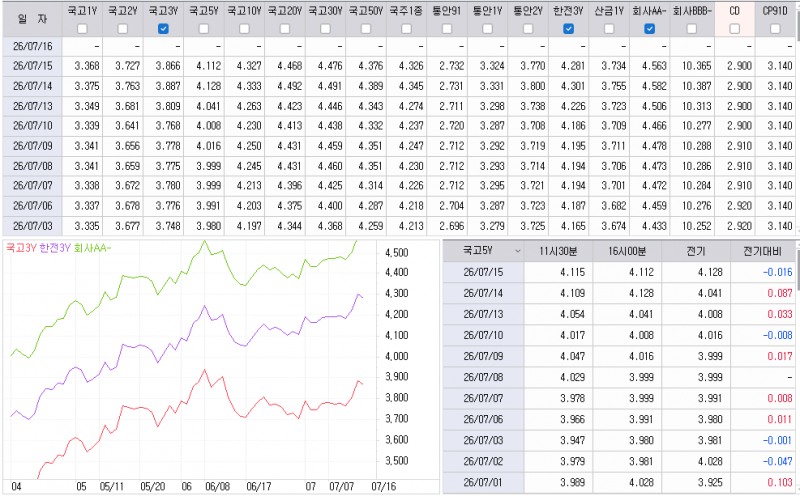Enable the 국주1종 checkbox
The image size is (800, 496).
(406, 29)
